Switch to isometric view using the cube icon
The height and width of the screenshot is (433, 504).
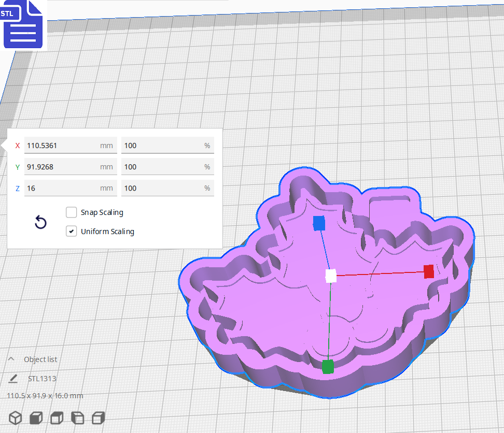pos(15,418)
